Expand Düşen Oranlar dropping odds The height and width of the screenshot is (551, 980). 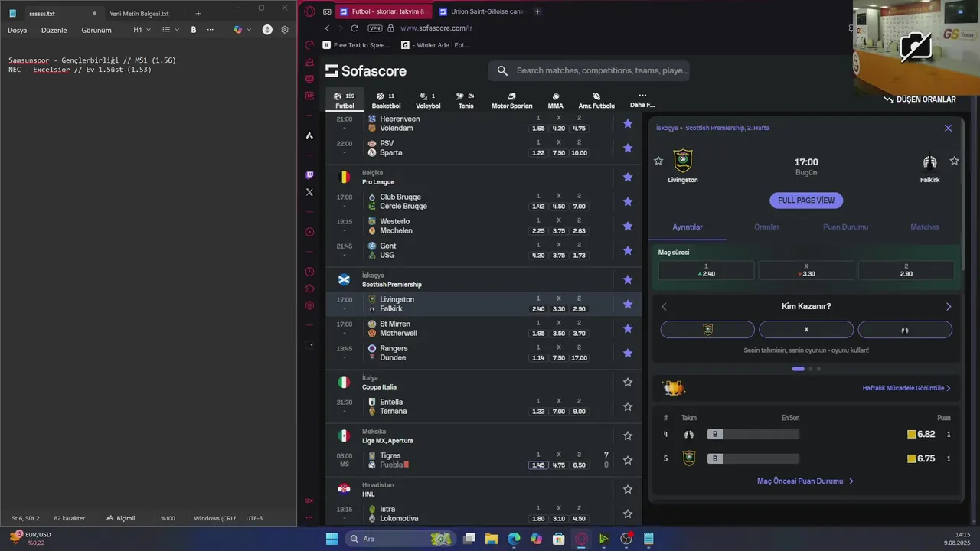click(920, 99)
